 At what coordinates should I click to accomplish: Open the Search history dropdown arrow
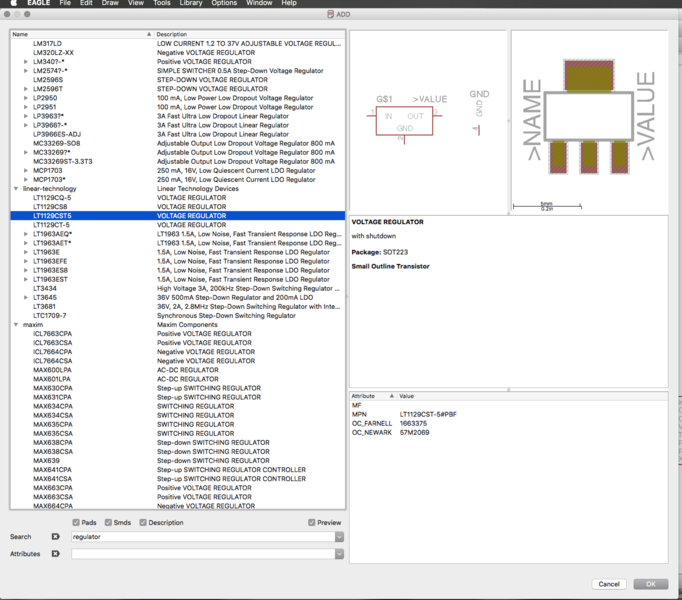340,537
